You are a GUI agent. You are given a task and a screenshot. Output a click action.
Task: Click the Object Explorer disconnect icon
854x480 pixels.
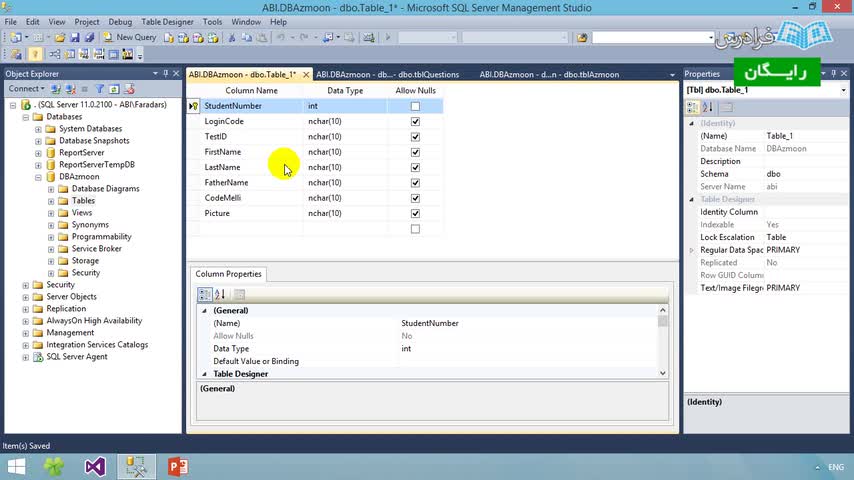point(70,89)
